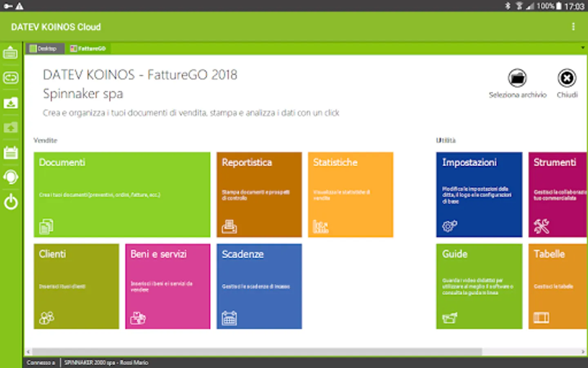Click the 'Spinnaker spa' company heading

(83, 94)
